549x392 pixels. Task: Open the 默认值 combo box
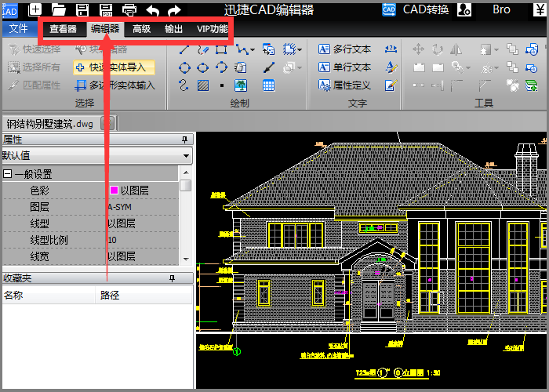pos(97,156)
